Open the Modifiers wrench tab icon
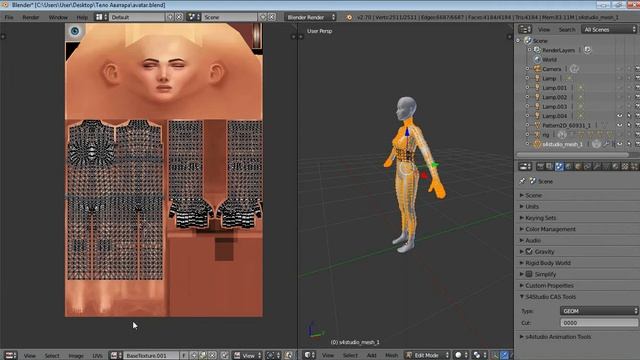The image size is (640, 360). pyautogui.click(x=596, y=167)
